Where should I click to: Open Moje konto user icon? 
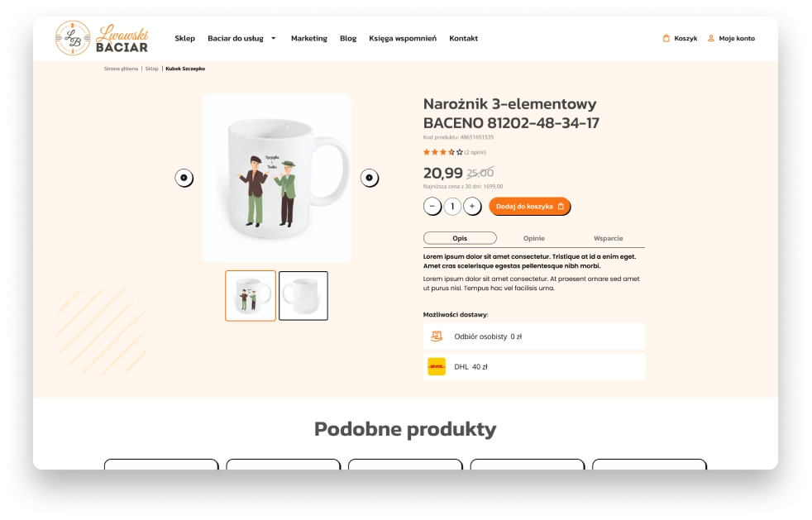(711, 38)
